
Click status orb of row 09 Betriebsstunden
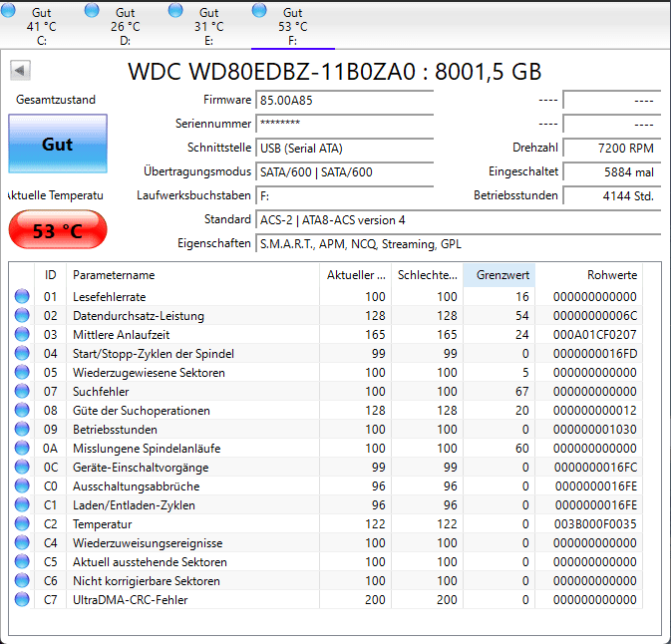tap(22, 429)
